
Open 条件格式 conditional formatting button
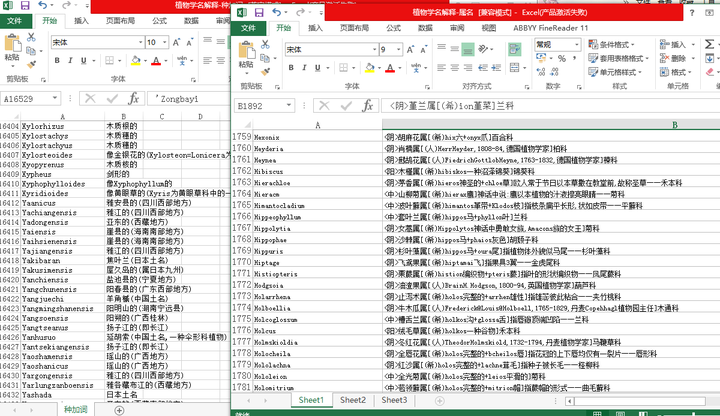612,45
